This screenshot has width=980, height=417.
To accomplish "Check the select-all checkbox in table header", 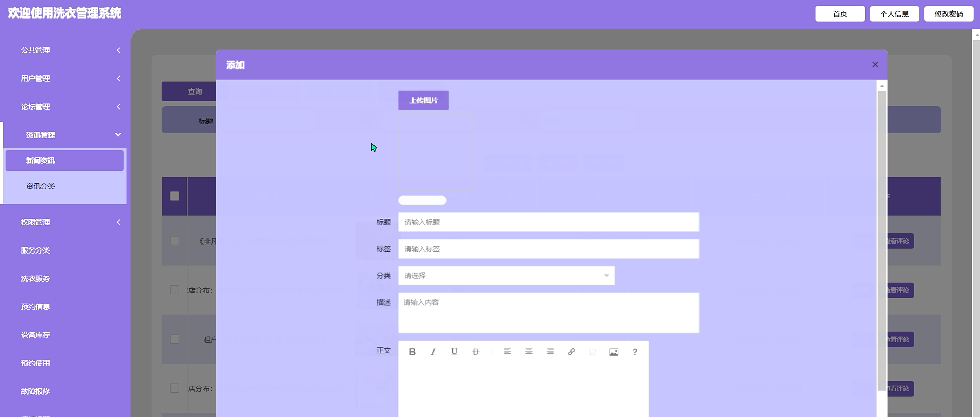I will tap(175, 196).
